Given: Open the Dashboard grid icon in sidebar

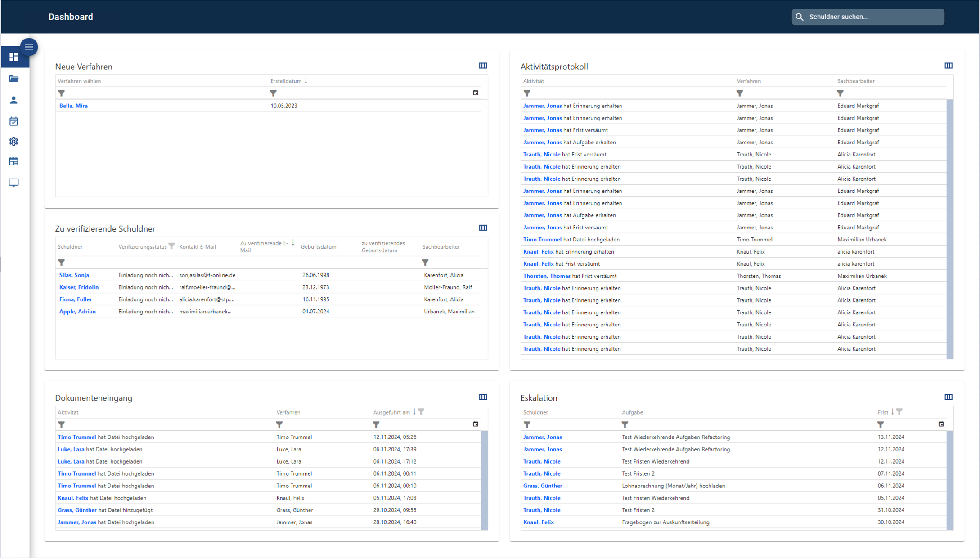Looking at the screenshot, I should (x=14, y=57).
